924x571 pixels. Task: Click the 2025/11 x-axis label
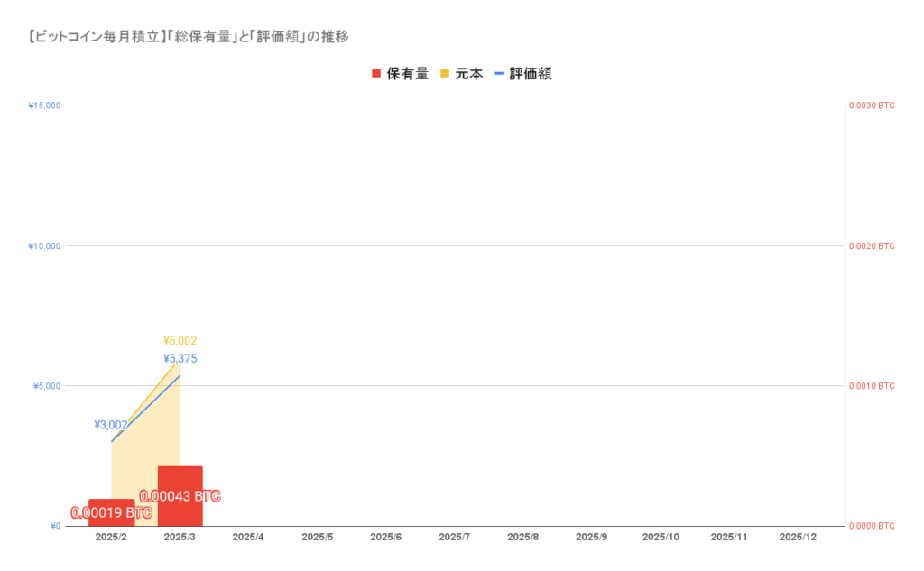729,537
